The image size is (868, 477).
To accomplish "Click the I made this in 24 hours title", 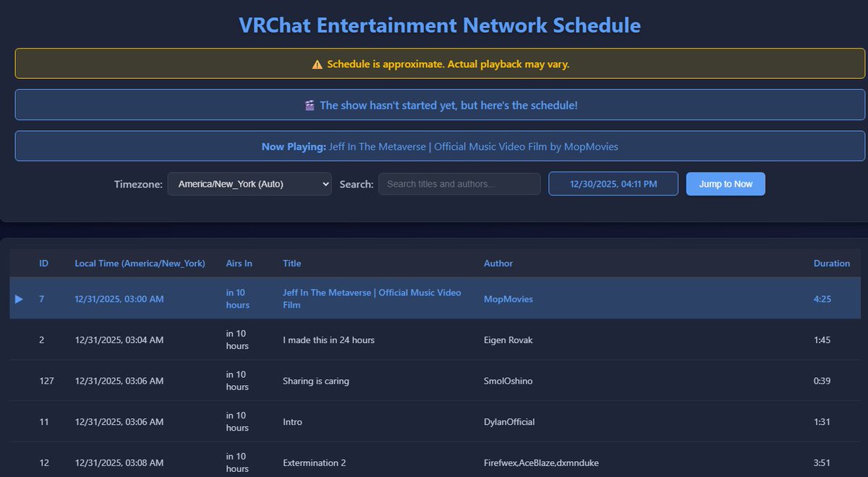I will [328, 340].
